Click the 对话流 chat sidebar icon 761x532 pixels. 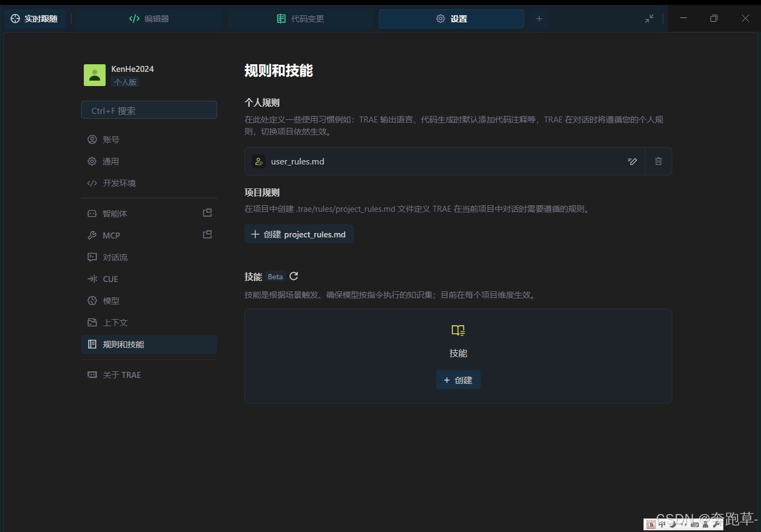click(92, 257)
